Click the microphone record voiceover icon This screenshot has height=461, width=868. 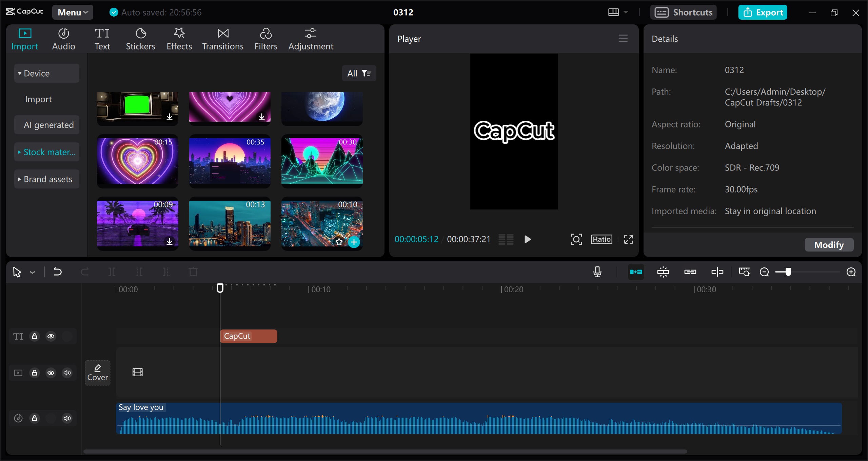click(597, 272)
